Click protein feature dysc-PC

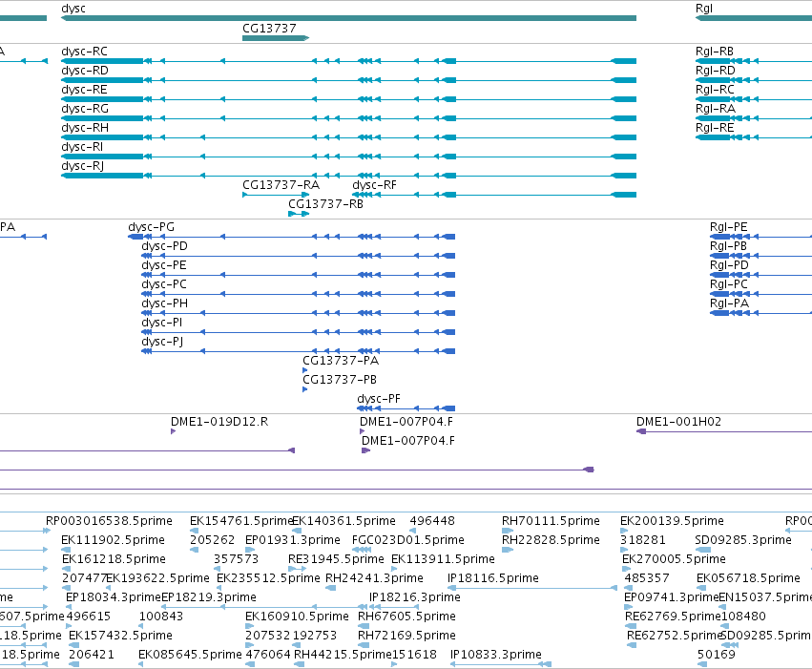click(299, 294)
